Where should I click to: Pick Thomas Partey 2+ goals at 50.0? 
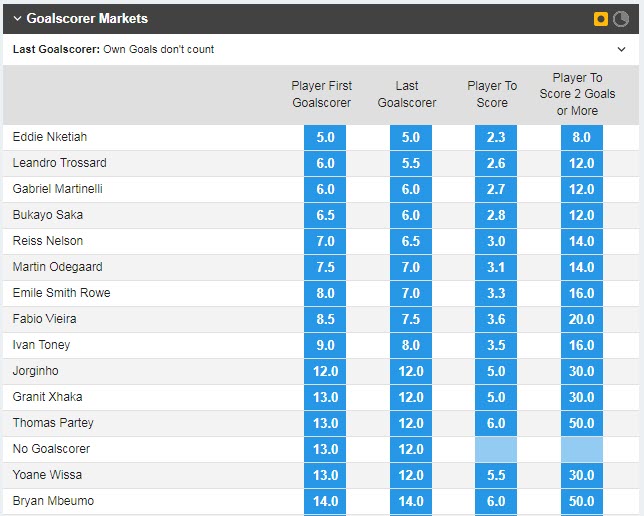(583, 423)
